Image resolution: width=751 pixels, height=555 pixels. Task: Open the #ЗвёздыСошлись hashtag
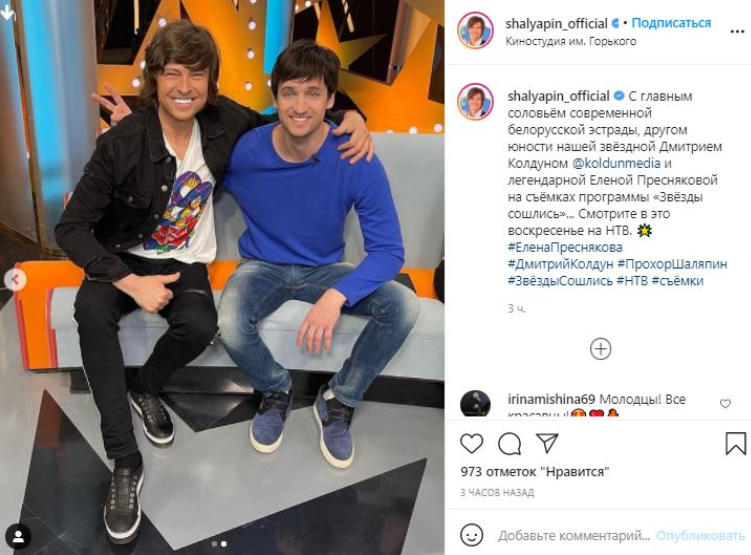tap(560, 281)
